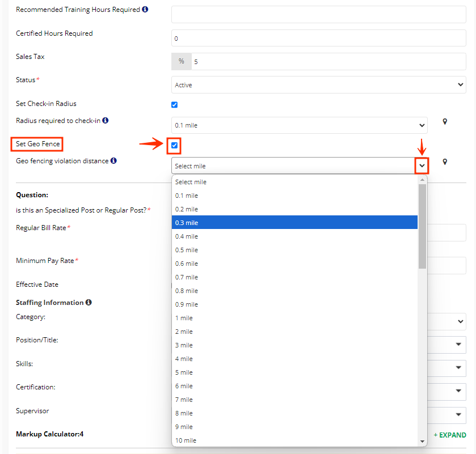Click info icon next to Radius required to check-in

tap(106, 120)
